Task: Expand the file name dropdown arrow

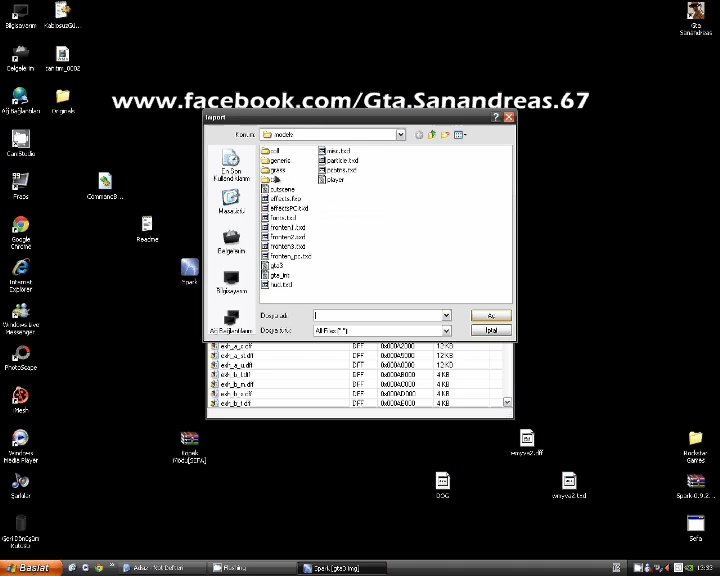Action: pos(446,315)
